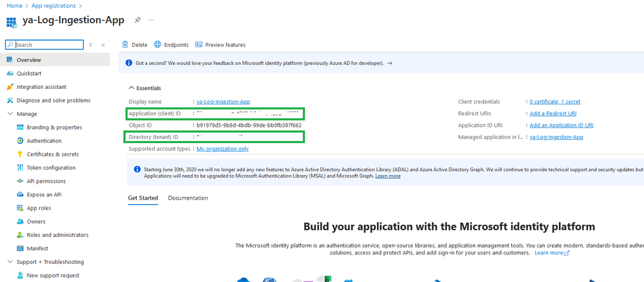Open Preview features icon
Screen dimensions: 644x282
coord(199,44)
